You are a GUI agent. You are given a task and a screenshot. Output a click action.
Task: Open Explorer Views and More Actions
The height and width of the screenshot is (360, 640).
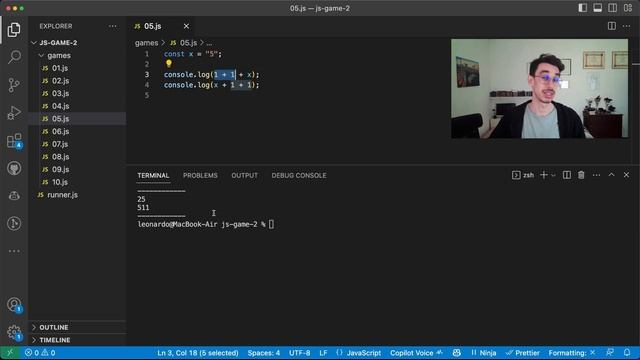(x=113, y=26)
